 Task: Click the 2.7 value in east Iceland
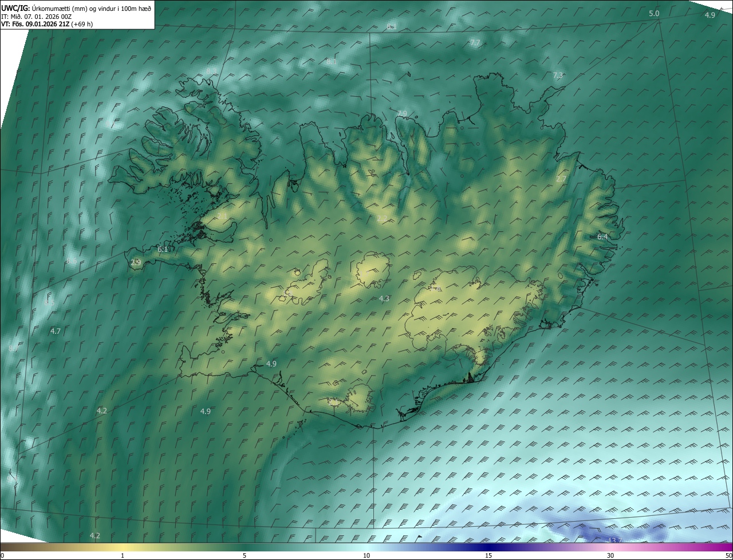point(561,179)
